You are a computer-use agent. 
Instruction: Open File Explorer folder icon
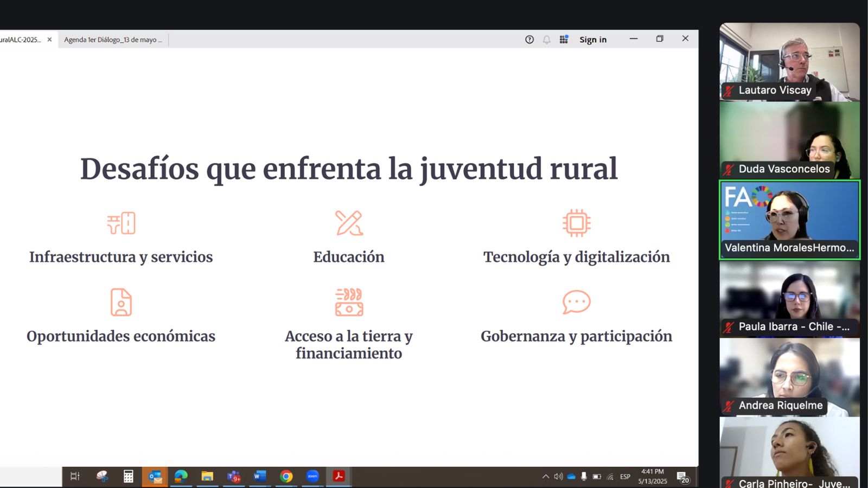point(207,476)
